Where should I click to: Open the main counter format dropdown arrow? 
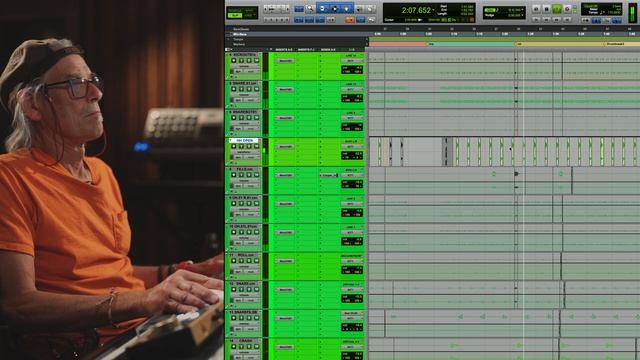click(433, 10)
